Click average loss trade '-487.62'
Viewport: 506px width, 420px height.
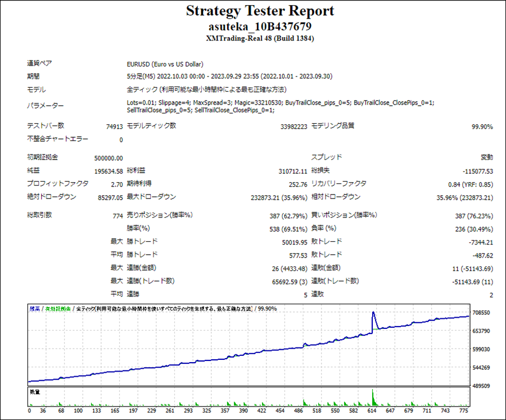coord(483,256)
